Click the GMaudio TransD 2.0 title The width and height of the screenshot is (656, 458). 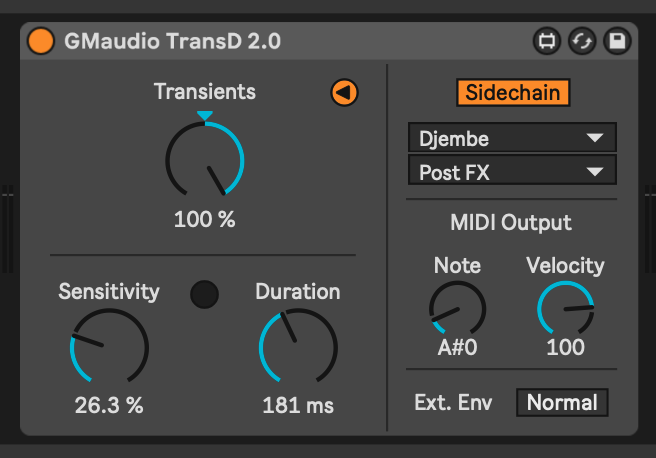[x=172, y=41]
